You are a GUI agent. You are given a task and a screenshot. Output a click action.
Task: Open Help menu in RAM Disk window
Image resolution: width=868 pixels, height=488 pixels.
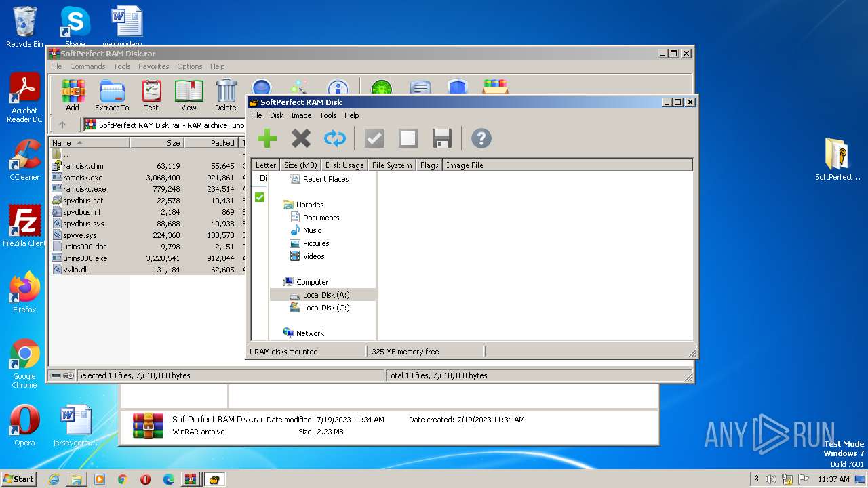(x=351, y=115)
